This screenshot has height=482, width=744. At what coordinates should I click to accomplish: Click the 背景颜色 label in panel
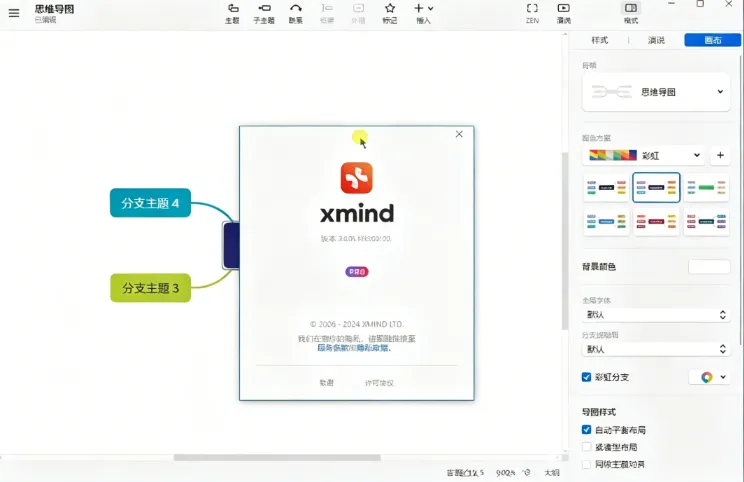point(599,267)
